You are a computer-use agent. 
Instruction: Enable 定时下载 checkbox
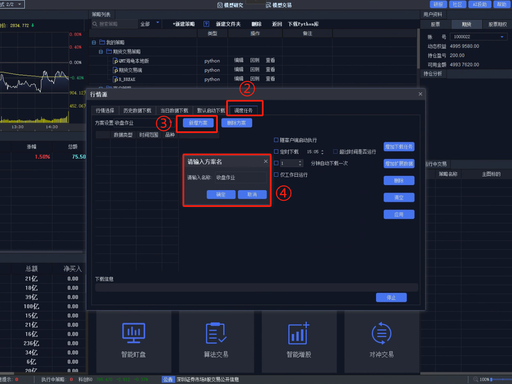click(x=276, y=152)
